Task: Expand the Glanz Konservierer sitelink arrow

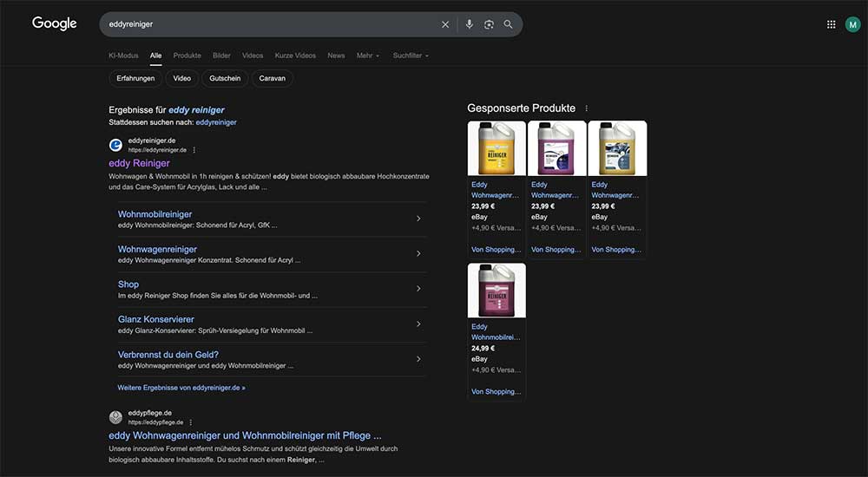Action: (418, 323)
